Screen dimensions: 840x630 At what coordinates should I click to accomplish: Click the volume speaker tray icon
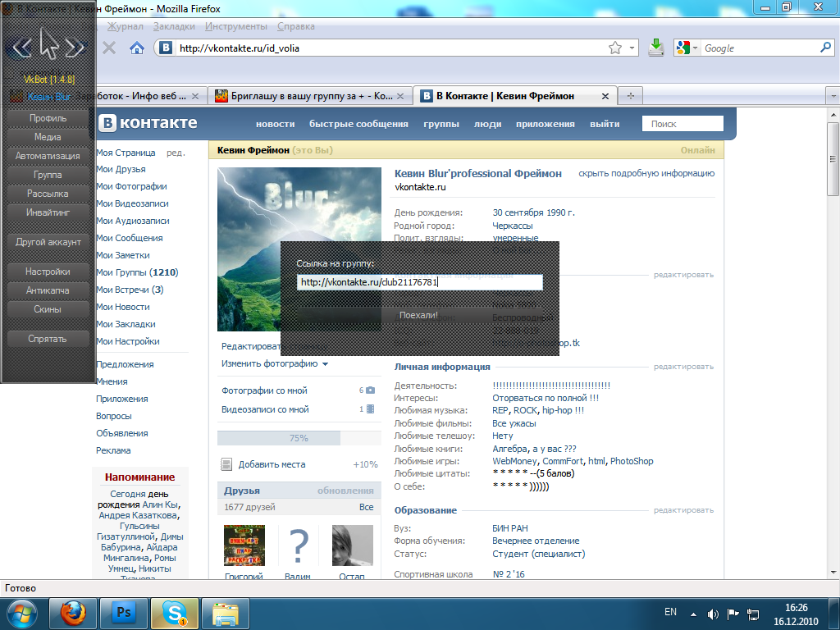tap(713, 614)
